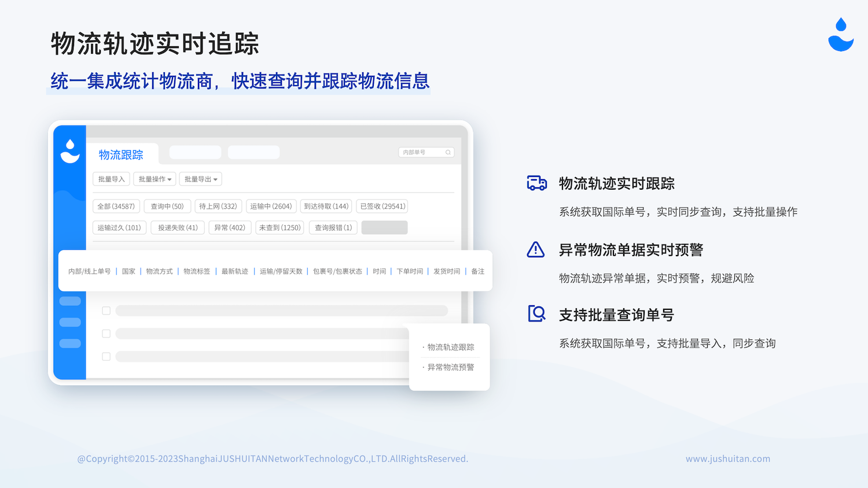This screenshot has height=488, width=868.
Task: Open the 物流跟踪 tab
Action: click(x=121, y=155)
